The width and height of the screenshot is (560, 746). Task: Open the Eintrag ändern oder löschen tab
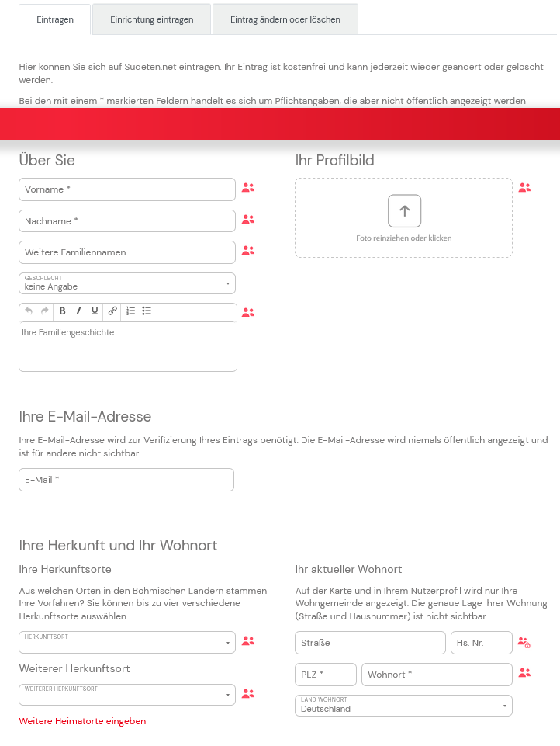click(x=285, y=19)
